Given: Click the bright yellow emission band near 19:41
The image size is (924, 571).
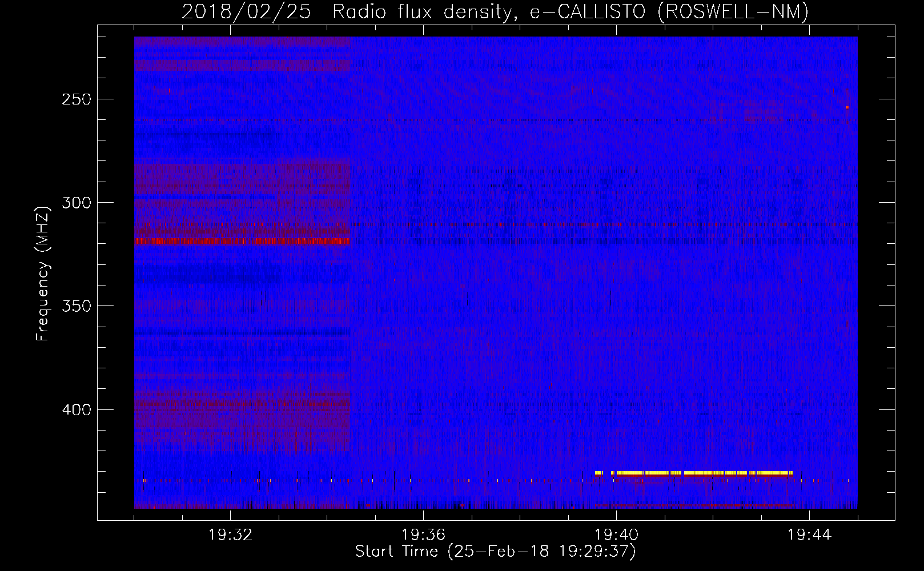Looking at the screenshot, I should [x=694, y=473].
